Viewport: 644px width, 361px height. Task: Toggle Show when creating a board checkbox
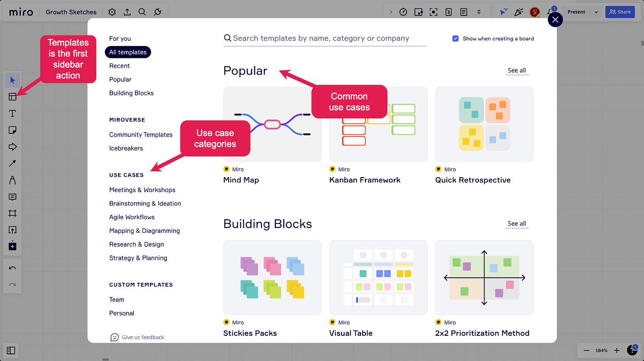click(x=456, y=38)
